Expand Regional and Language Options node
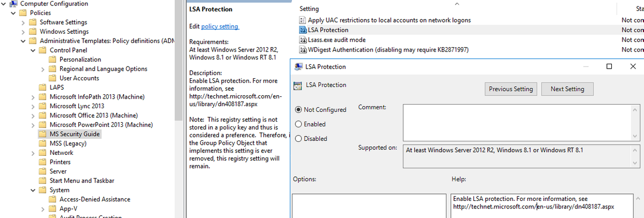Image resolution: width=644 pixels, height=218 pixels. coord(42,69)
